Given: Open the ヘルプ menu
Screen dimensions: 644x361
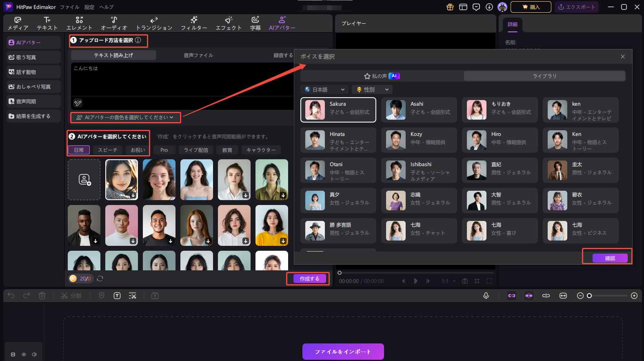Looking at the screenshot, I should click(x=107, y=7).
